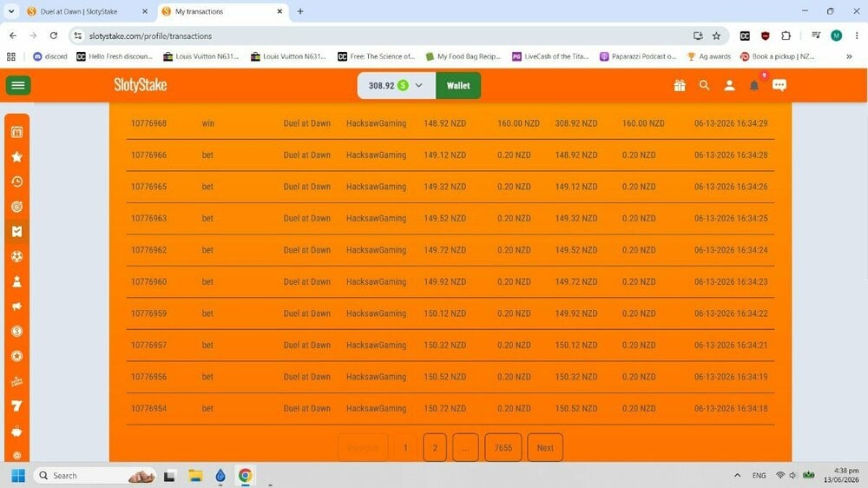Go to page 2 of transactions
The height and width of the screenshot is (488, 868).
(435, 447)
